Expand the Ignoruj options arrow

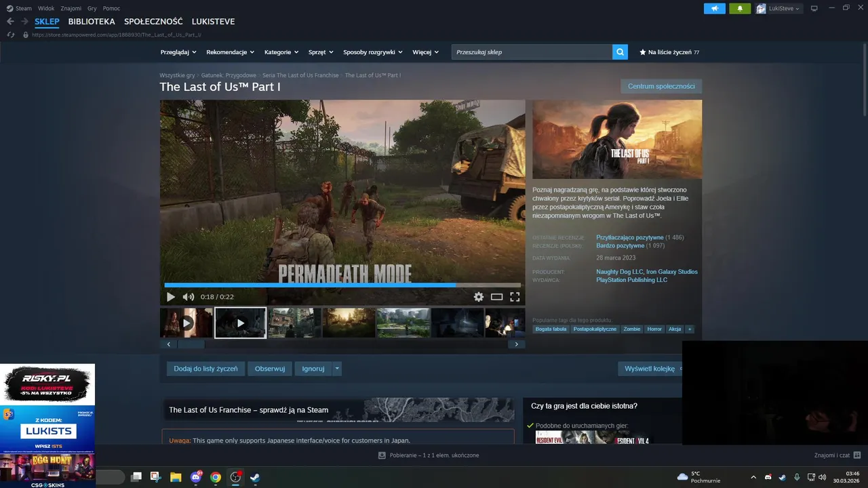(x=337, y=369)
